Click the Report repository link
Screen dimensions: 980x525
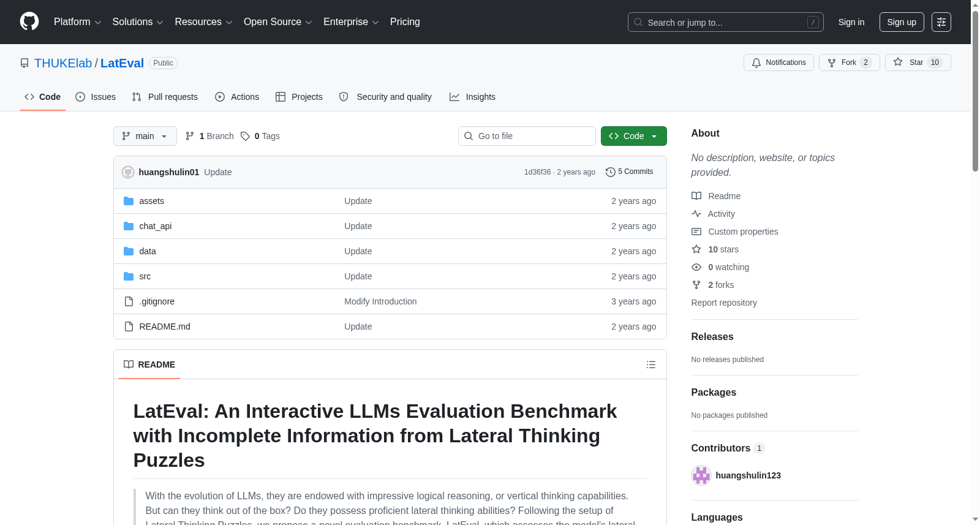point(724,303)
